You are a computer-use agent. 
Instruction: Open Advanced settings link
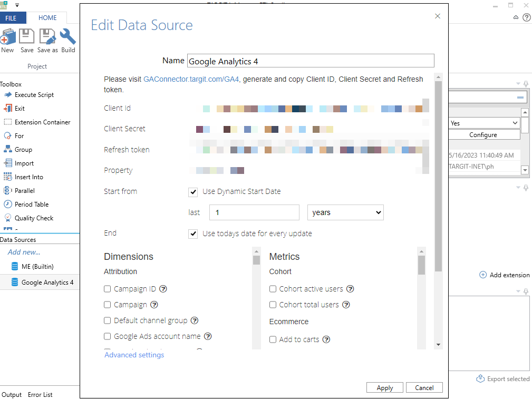pyautogui.click(x=134, y=355)
